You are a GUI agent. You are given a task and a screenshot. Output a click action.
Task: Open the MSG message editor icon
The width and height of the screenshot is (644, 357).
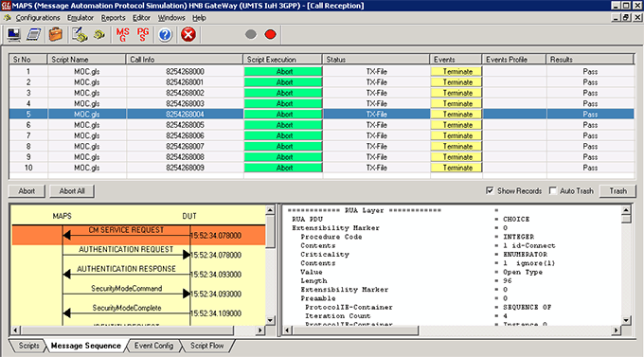(x=122, y=34)
